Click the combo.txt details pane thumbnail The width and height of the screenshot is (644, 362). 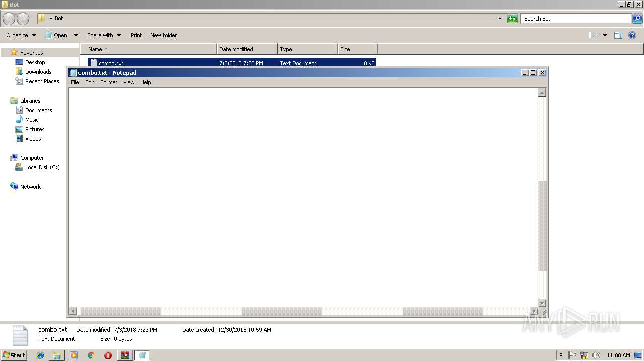tap(20, 335)
